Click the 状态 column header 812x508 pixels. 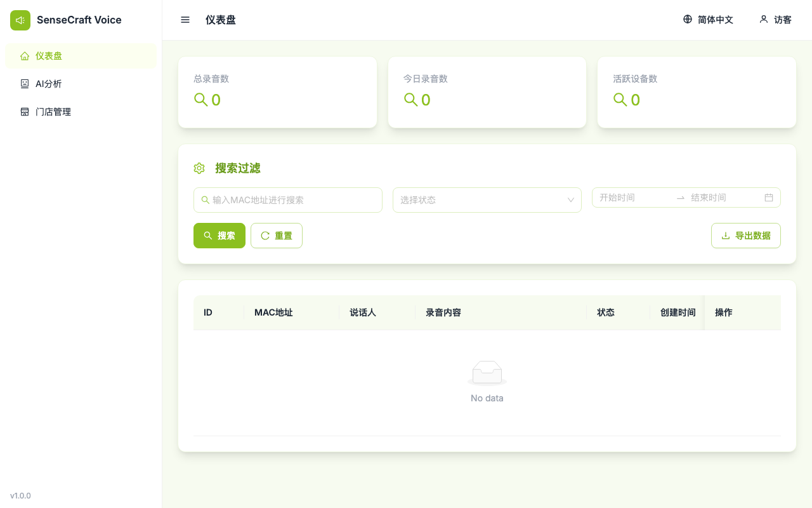pyautogui.click(x=619, y=312)
